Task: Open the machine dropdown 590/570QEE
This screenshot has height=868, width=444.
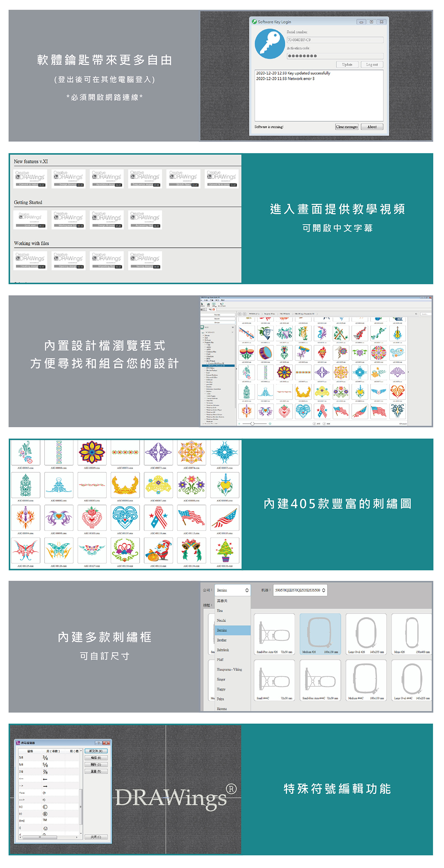Action: click(300, 590)
